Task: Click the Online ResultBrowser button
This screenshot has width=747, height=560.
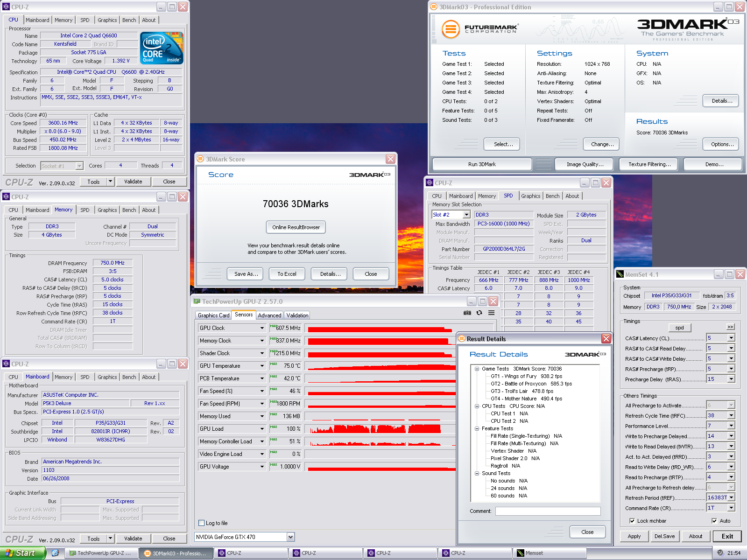Action: click(x=296, y=227)
